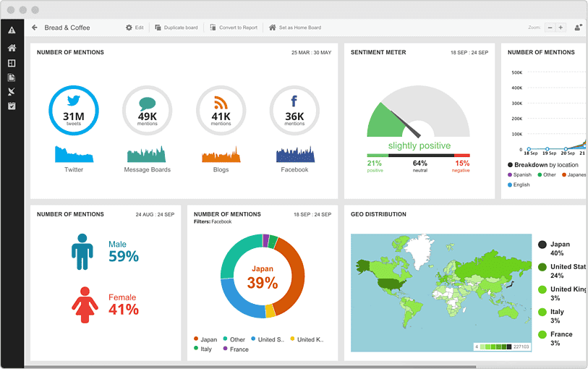Open the checklist clipboard icon in sidebar

click(x=12, y=106)
